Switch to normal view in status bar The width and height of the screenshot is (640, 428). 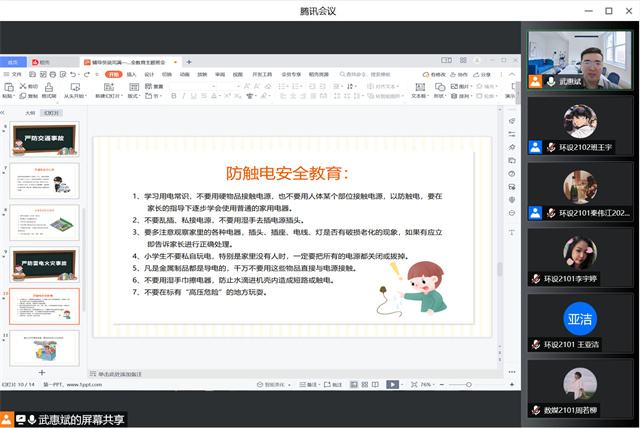click(354, 384)
